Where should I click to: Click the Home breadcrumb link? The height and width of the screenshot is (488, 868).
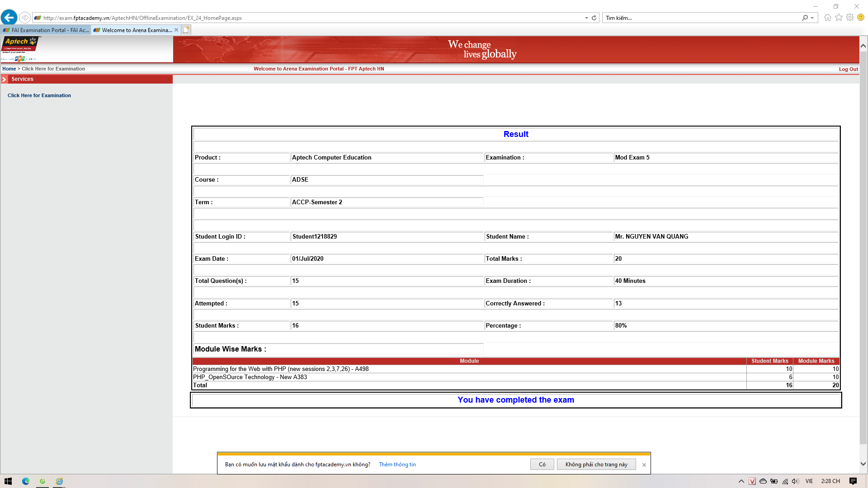point(9,69)
